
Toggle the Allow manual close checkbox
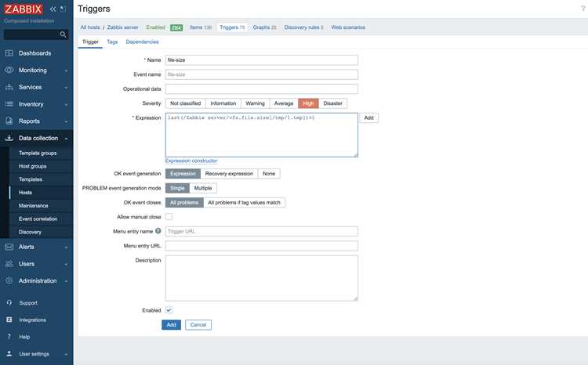pyautogui.click(x=169, y=217)
